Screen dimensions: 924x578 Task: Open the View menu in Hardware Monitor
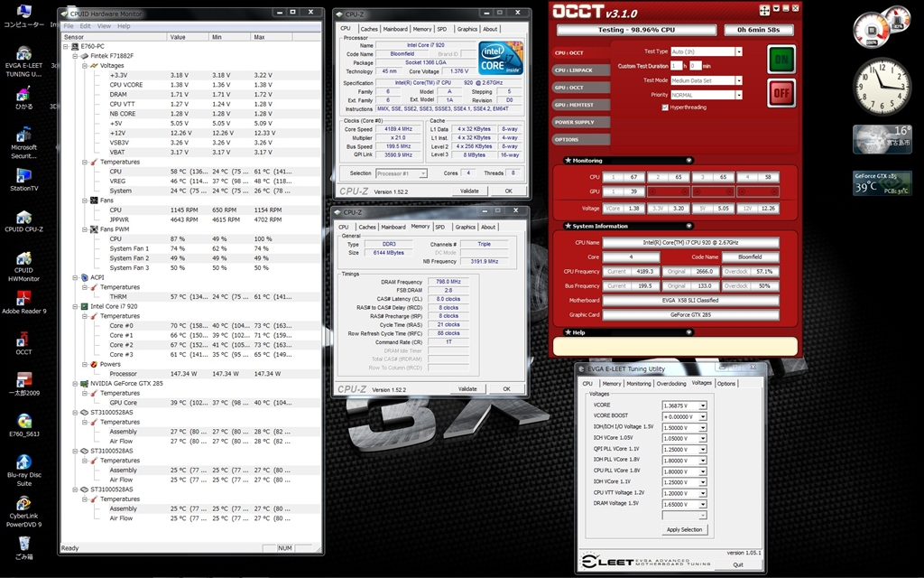[98, 26]
